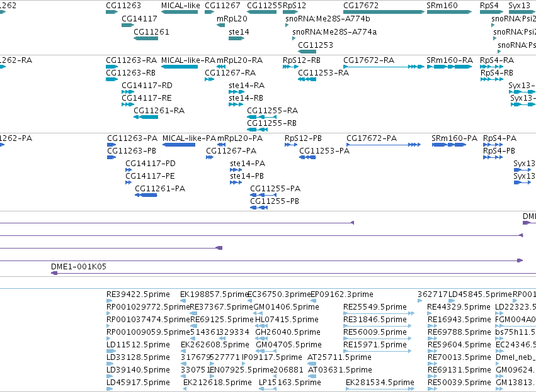The image size is (536, 392).
Task: Click the CG11255-PB protein feature
Action: [259, 208]
